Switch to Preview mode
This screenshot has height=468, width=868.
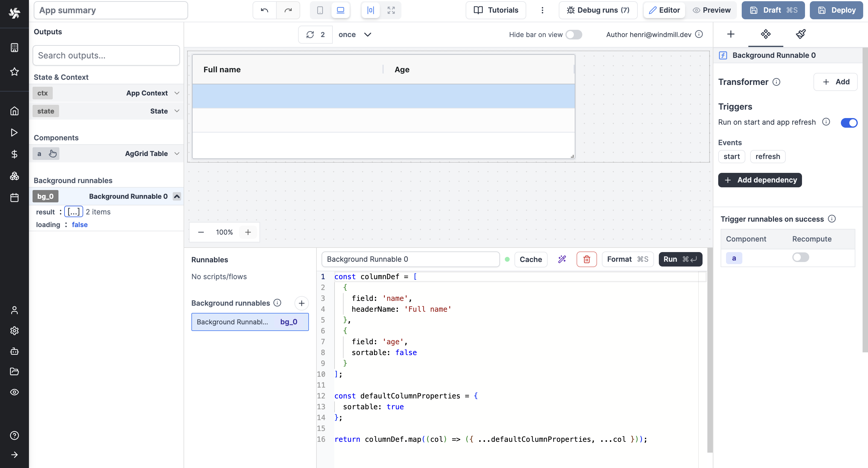(712, 10)
